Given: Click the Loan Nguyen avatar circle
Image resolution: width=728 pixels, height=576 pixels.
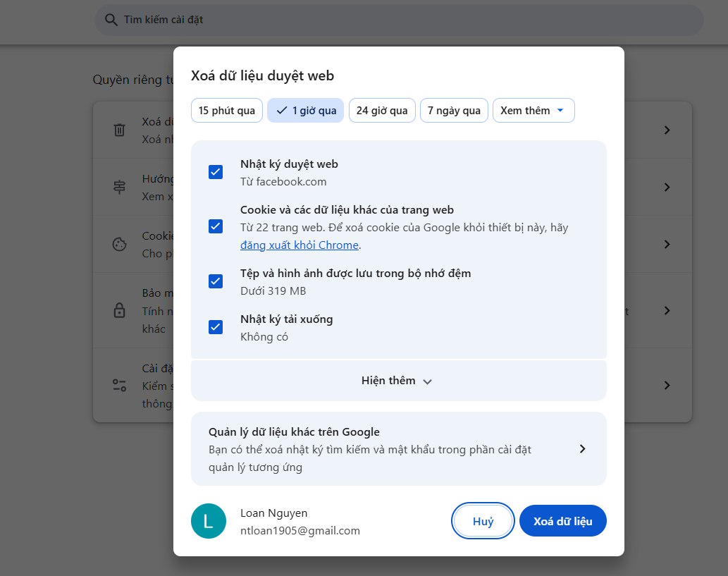Looking at the screenshot, I should pyautogui.click(x=209, y=521).
